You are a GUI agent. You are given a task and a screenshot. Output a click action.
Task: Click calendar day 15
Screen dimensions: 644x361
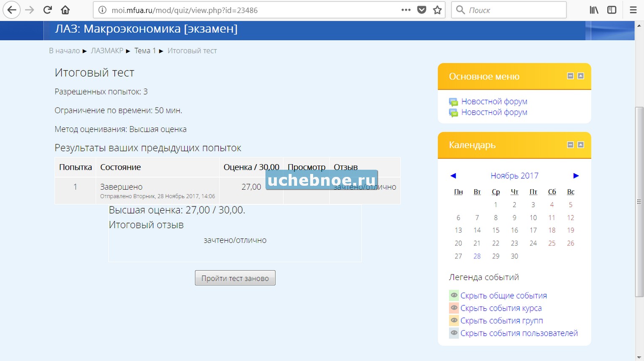coord(496,231)
